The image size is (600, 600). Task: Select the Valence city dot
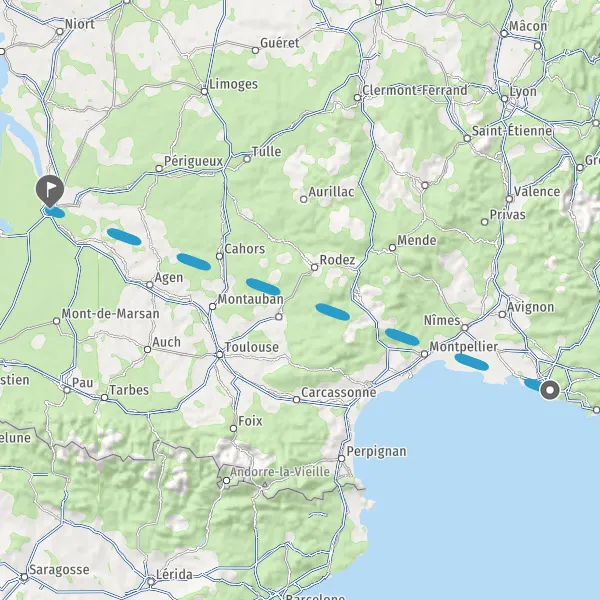click(509, 199)
